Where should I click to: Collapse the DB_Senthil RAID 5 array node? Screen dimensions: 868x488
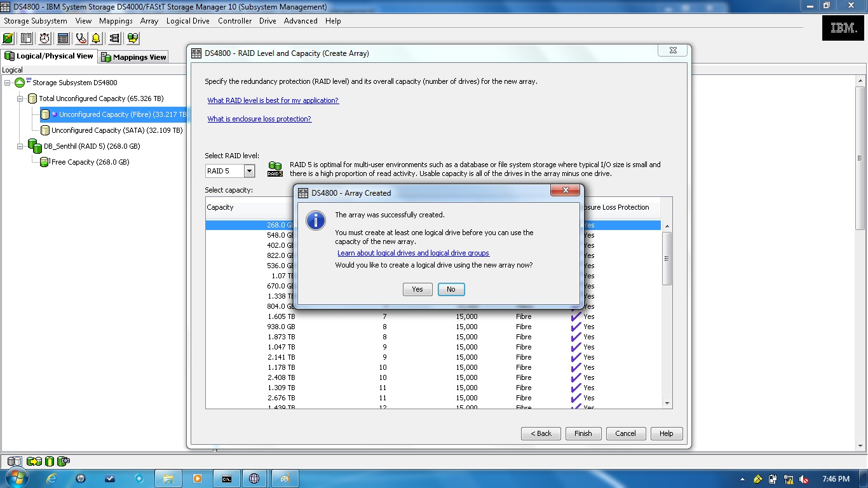pos(21,146)
